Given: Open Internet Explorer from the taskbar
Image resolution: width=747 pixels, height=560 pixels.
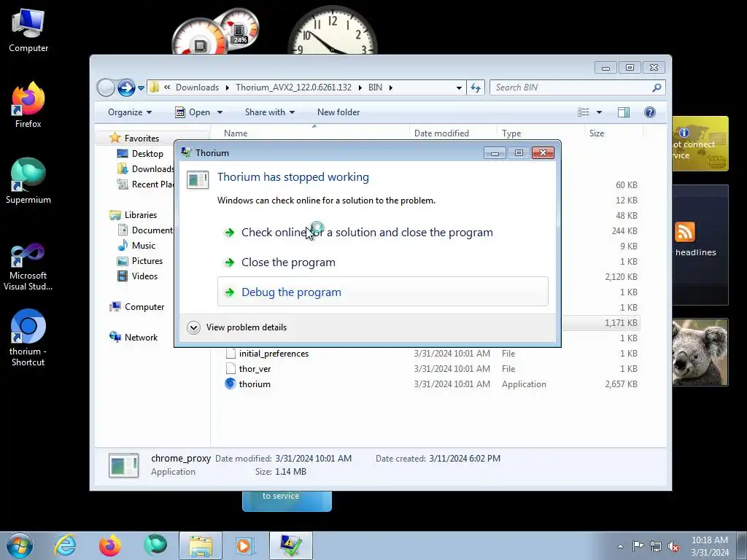Looking at the screenshot, I should click(x=65, y=545).
